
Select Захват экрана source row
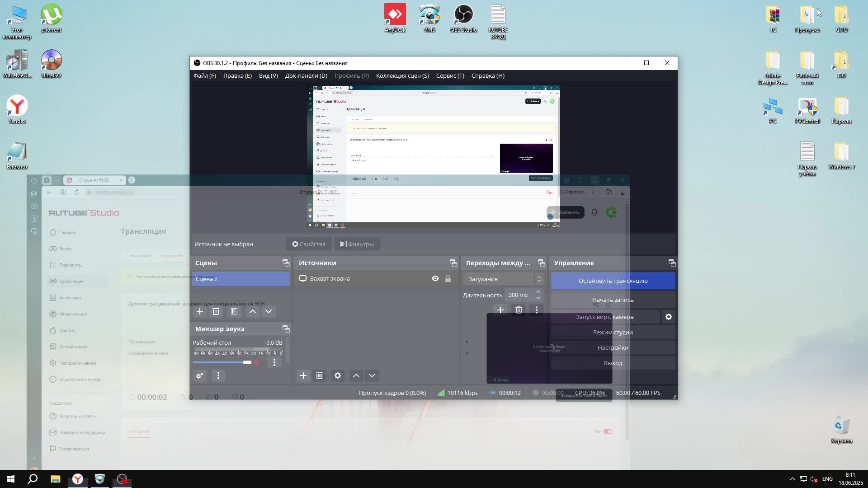click(376, 279)
